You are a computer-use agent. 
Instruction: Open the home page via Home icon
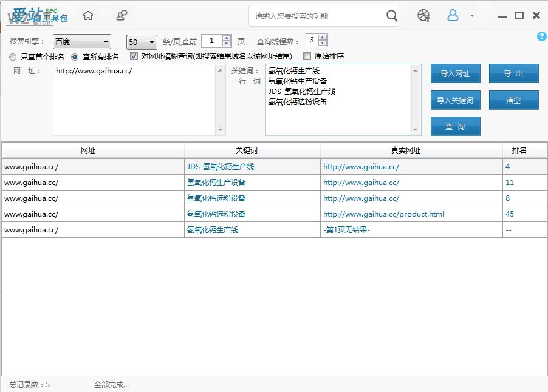(88, 15)
